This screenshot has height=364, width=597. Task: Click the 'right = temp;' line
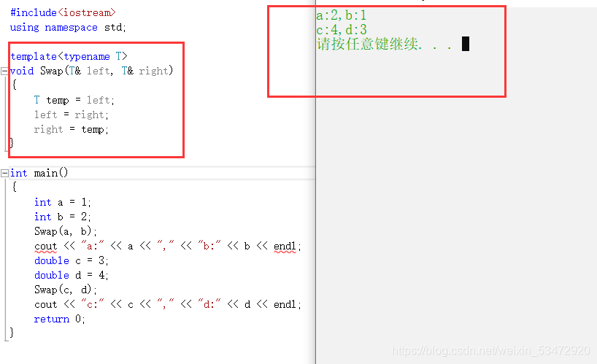click(x=72, y=129)
